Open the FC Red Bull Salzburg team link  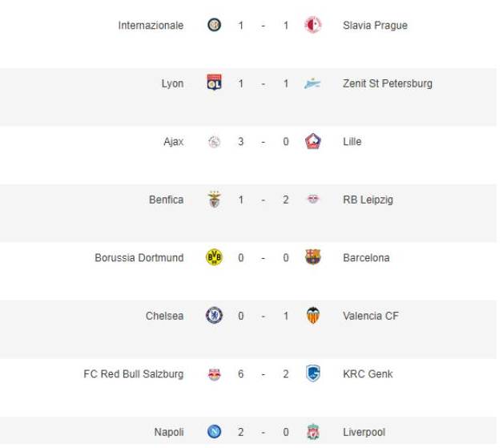pos(134,374)
